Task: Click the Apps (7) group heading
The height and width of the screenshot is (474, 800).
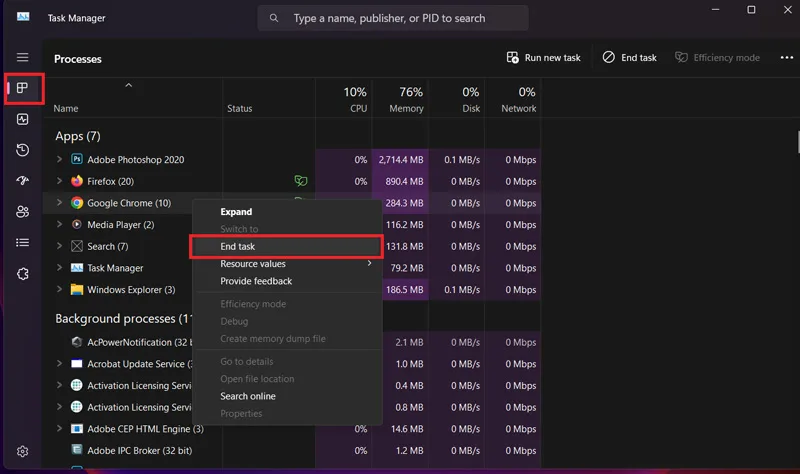Action: click(x=78, y=136)
